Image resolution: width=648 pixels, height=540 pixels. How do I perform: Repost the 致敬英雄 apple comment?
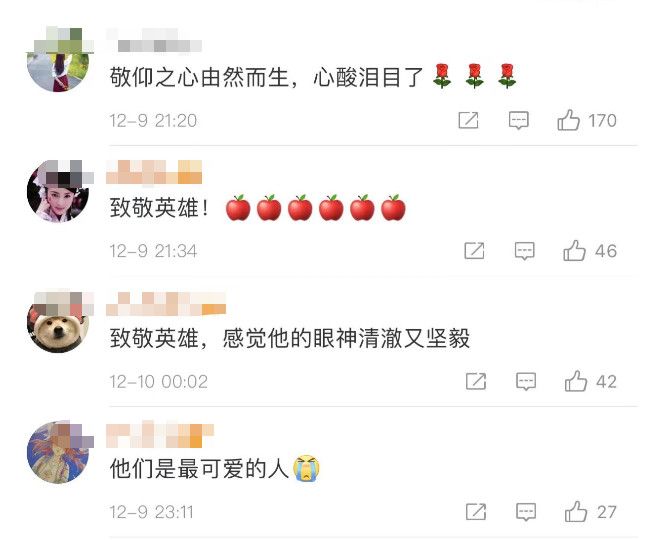[x=474, y=251]
